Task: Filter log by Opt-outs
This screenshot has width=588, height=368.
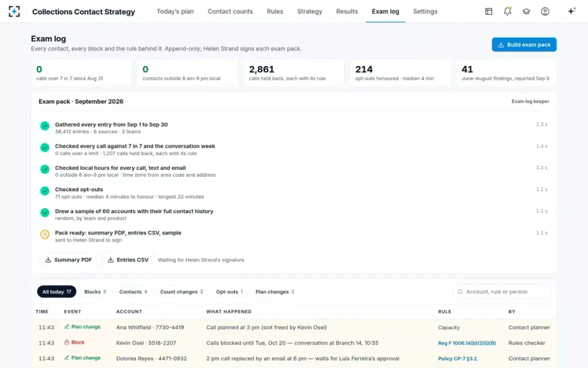Action: pos(229,292)
